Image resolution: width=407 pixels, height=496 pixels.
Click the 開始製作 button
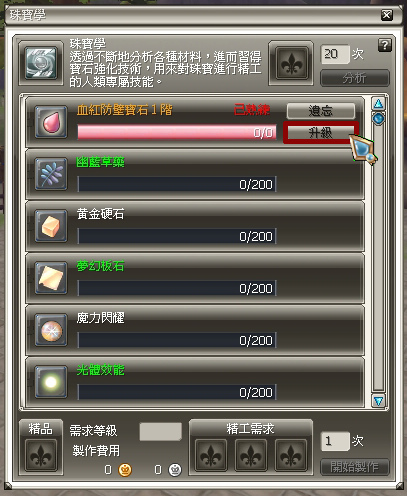pyautogui.click(x=355, y=467)
